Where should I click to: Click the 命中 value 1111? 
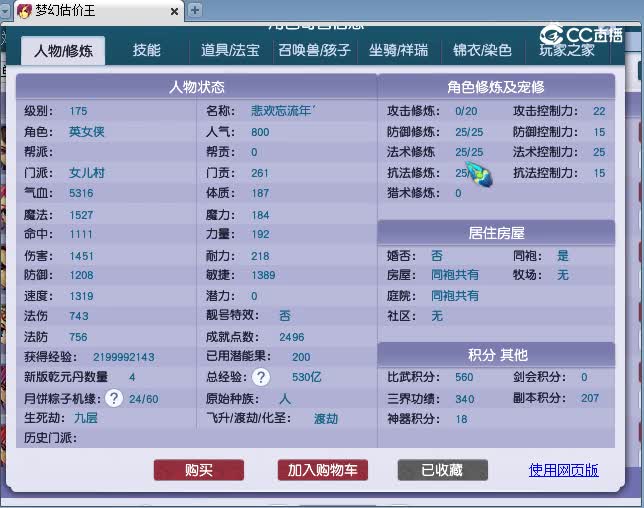click(x=81, y=234)
